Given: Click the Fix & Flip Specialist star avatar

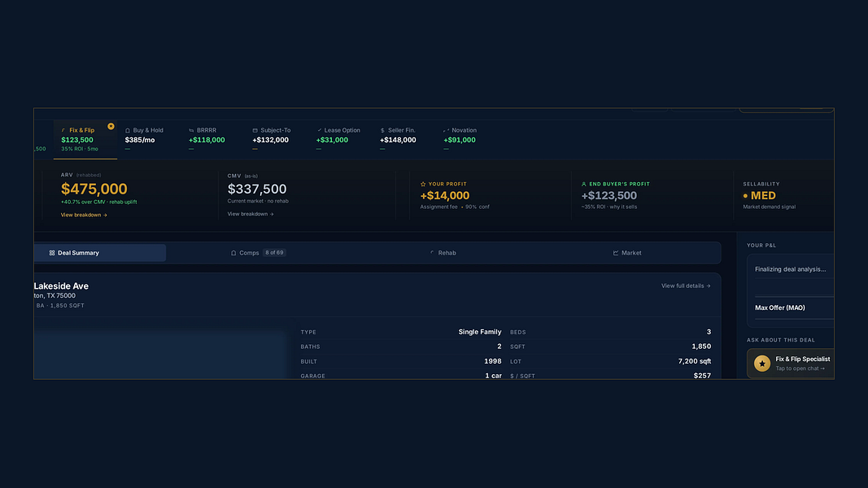Looking at the screenshot, I should coord(762,364).
